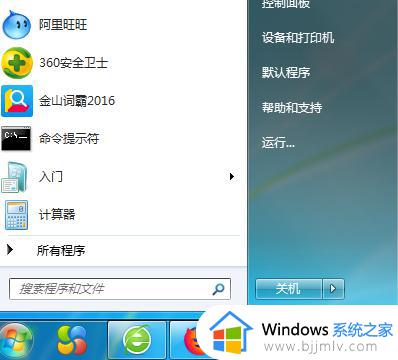Open 设备和打印机

click(x=298, y=37)
